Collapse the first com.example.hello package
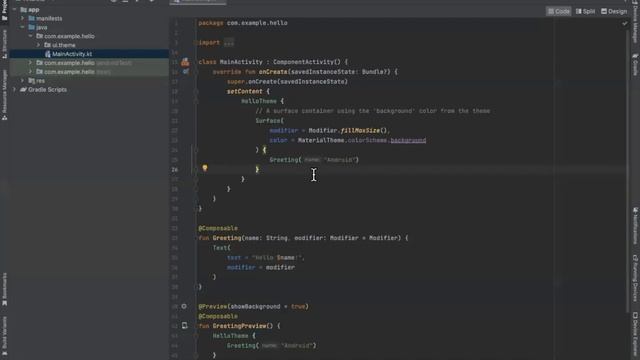The height and width of the screenshot is (360, 640). pyautogui.click(x=30, y=36)
